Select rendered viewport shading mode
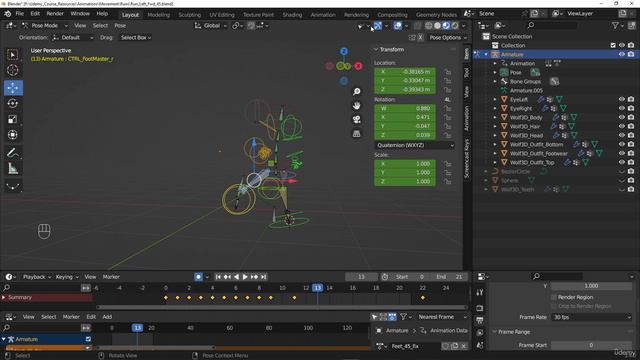Viewport: 640px width, 360px height. point(455,26)
